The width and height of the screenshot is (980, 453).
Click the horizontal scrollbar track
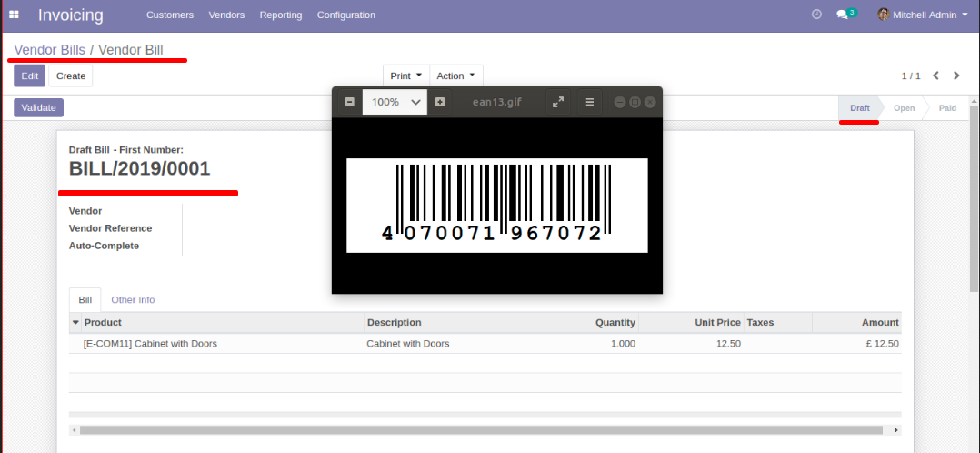coord(481,430)
